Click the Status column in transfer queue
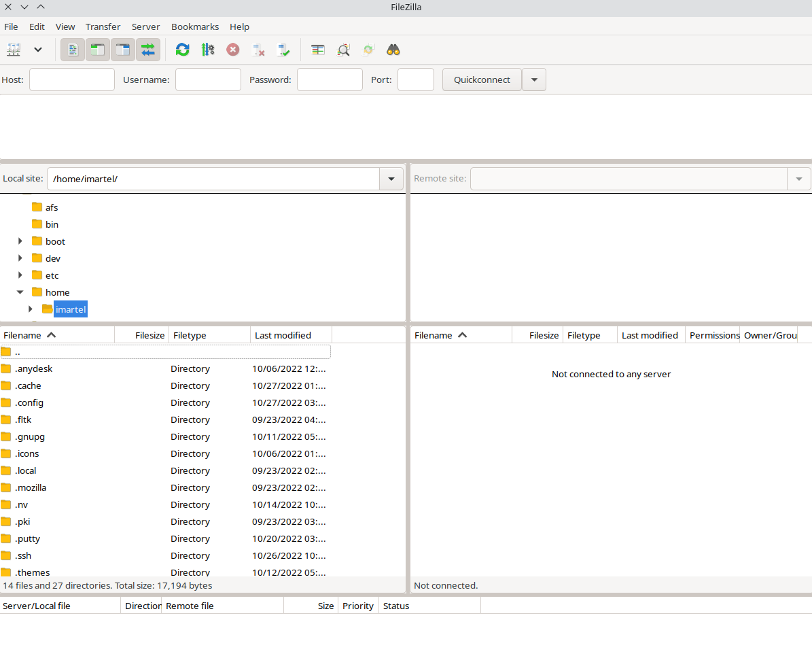The width and height of the screenshot is (812, 658). point(430,606)
